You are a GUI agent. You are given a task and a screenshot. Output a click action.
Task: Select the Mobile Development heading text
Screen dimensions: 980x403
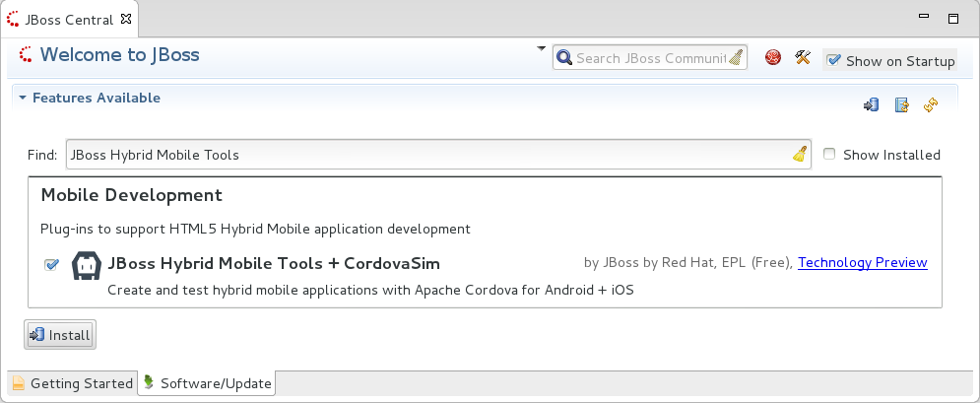tap(132, 195)
